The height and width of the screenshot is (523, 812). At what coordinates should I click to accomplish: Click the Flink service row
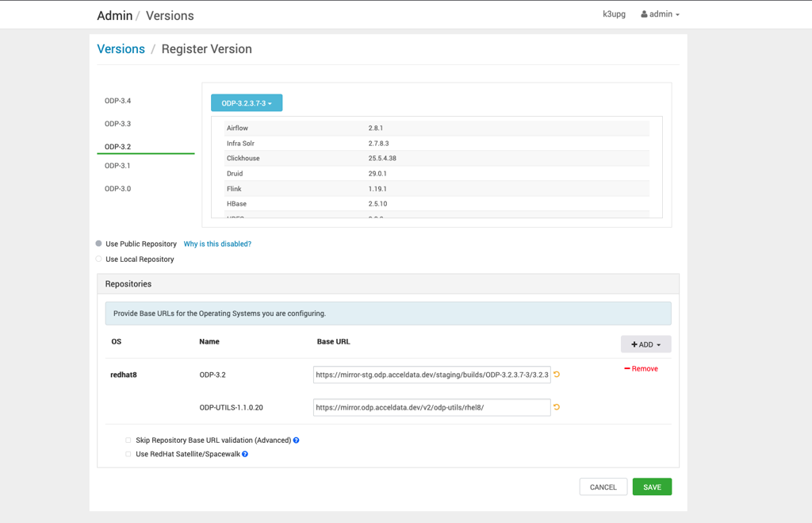coord(437,189)
